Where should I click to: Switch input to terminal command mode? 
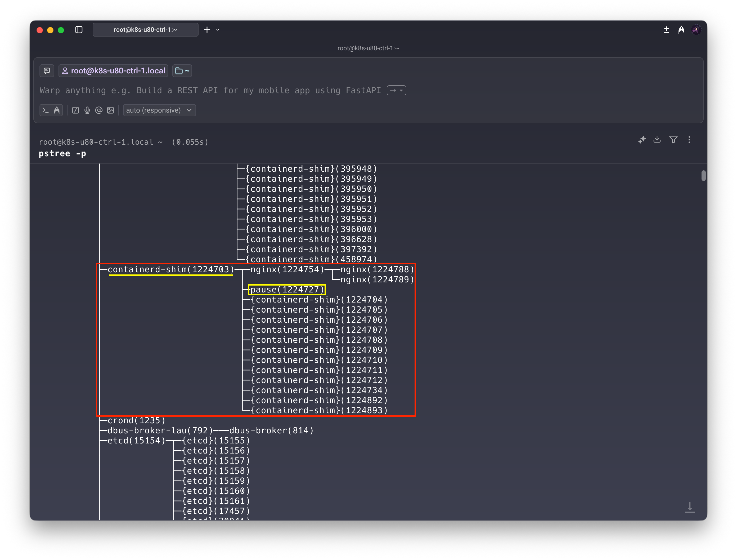[46, 110]
